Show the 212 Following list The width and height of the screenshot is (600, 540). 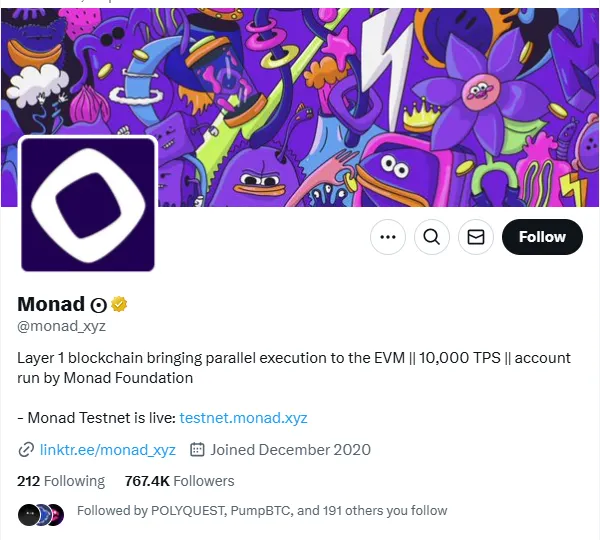[x=61, y=481]
